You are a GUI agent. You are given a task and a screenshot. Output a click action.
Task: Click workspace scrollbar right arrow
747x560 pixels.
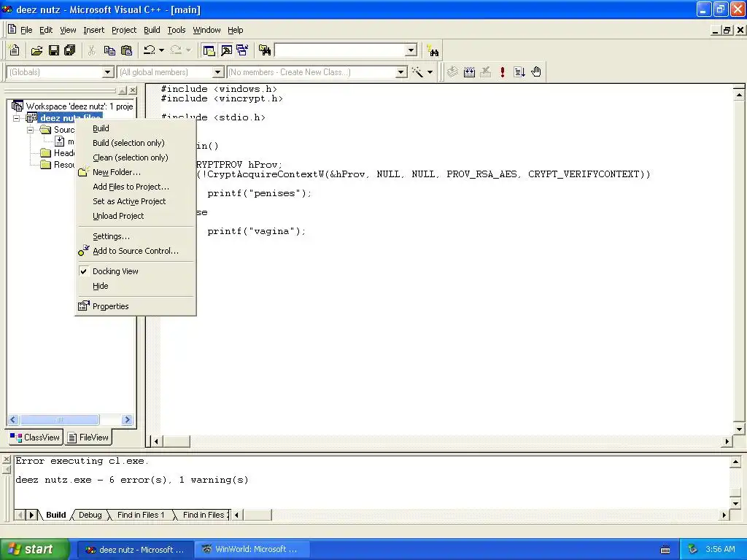pyautogui.click(x=127, y=419)
